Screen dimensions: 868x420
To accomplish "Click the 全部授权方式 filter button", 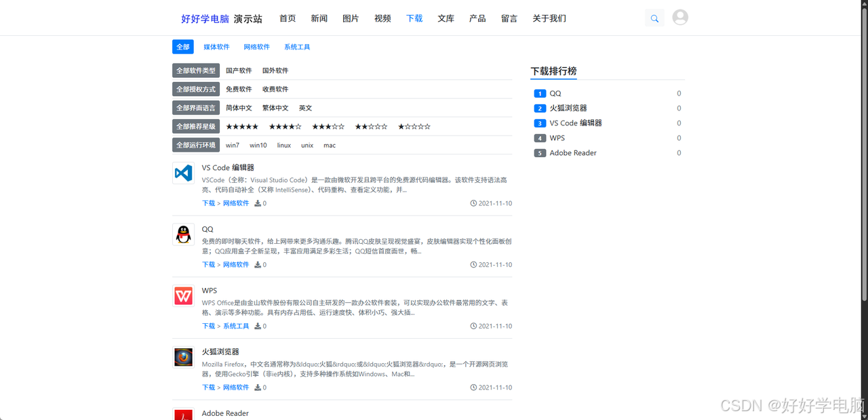I will tap(196, 89).
